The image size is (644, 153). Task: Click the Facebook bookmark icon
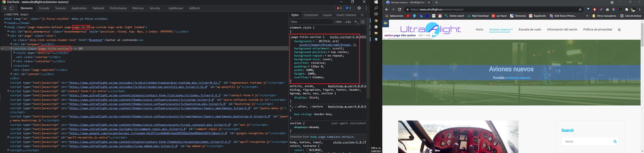(414, 16)
